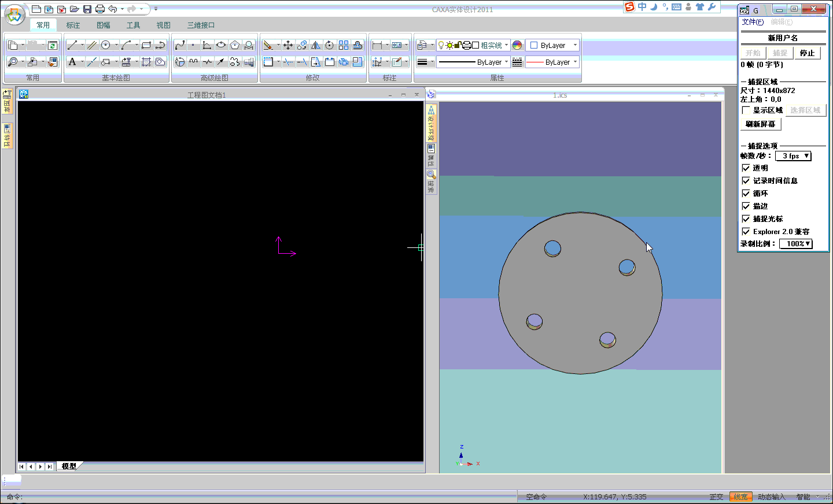Expand the Circle tool dropdown arrow
Screen dimensions: 833x504
click(x=116, y=45)
